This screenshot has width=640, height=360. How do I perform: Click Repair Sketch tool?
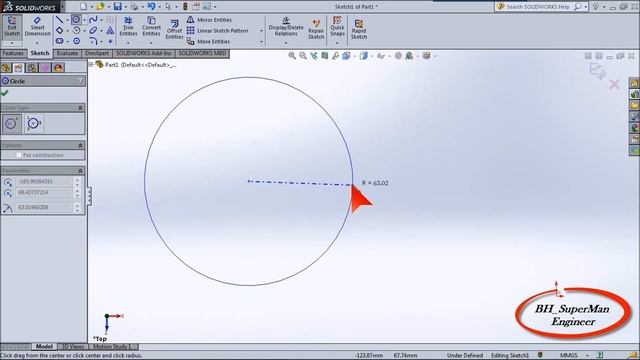click(316, 29)
